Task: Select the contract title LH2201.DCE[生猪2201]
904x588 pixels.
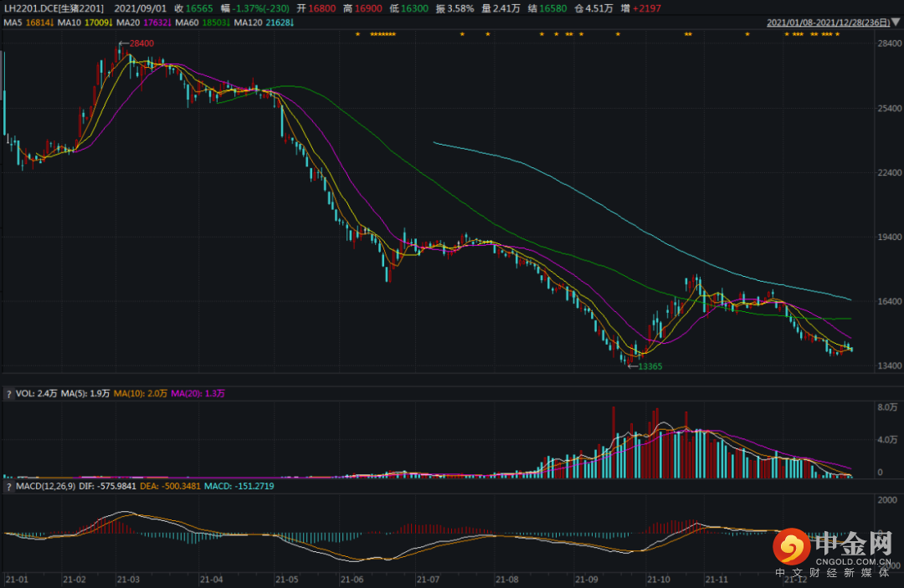Action: (x=54, y=8)
